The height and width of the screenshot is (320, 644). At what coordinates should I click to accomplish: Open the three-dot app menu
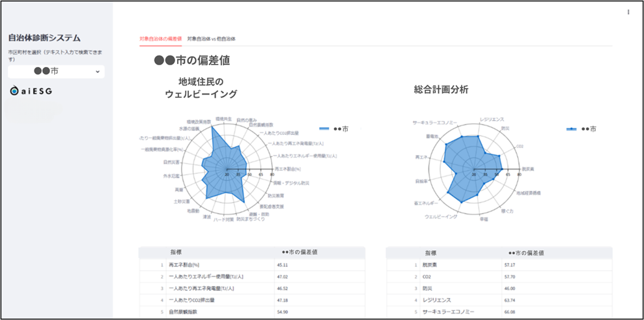[x=628, y=12]
